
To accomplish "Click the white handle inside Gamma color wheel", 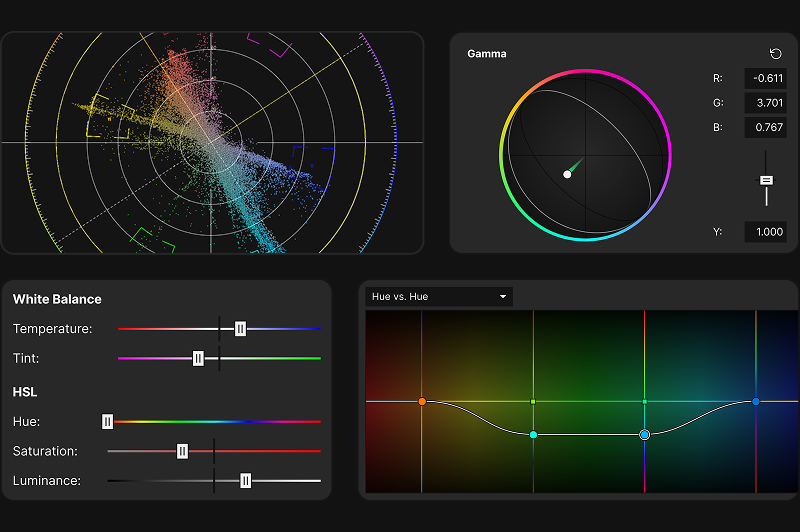I will coord(567,174).
